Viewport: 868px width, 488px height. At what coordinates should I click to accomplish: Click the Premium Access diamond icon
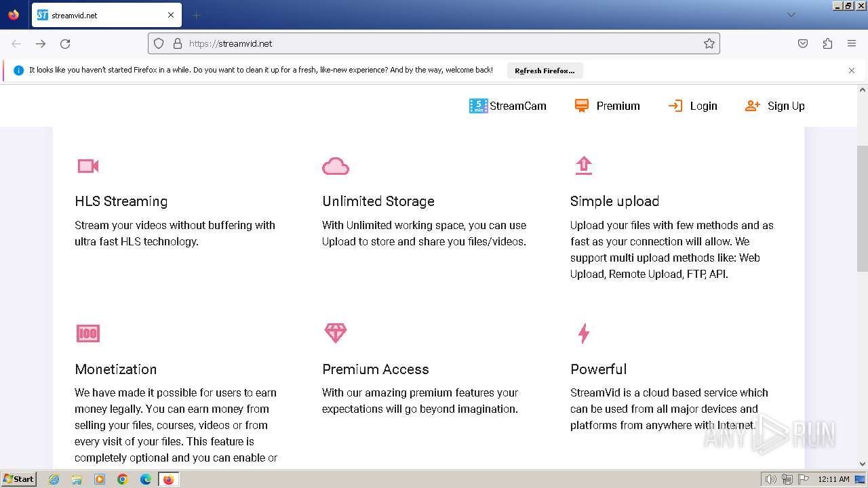click(335, 333)
